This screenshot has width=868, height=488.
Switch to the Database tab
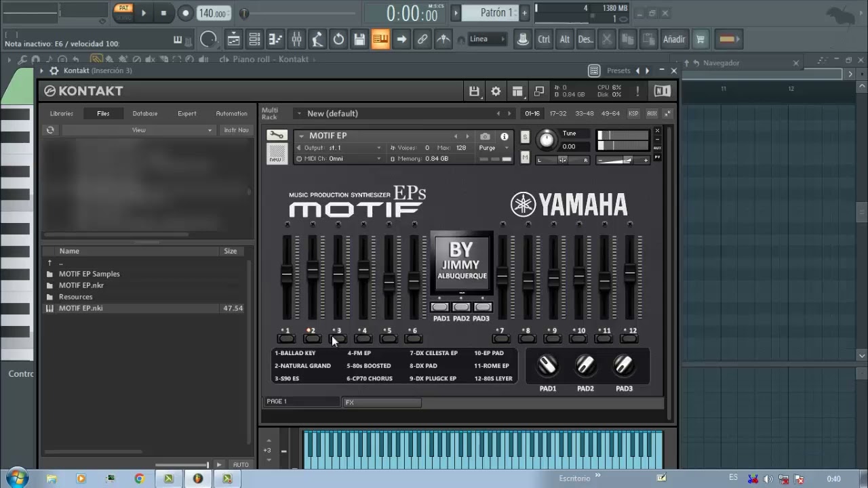(x=145, y=113)
